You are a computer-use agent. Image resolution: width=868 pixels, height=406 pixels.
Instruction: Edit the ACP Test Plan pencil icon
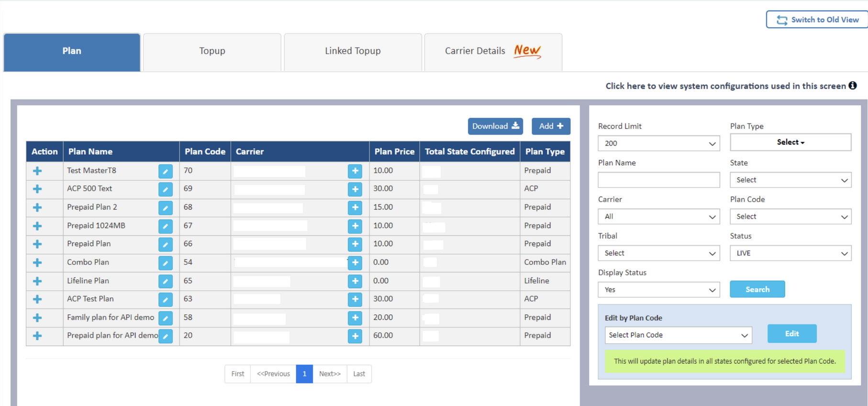click(x=166, y=299)
